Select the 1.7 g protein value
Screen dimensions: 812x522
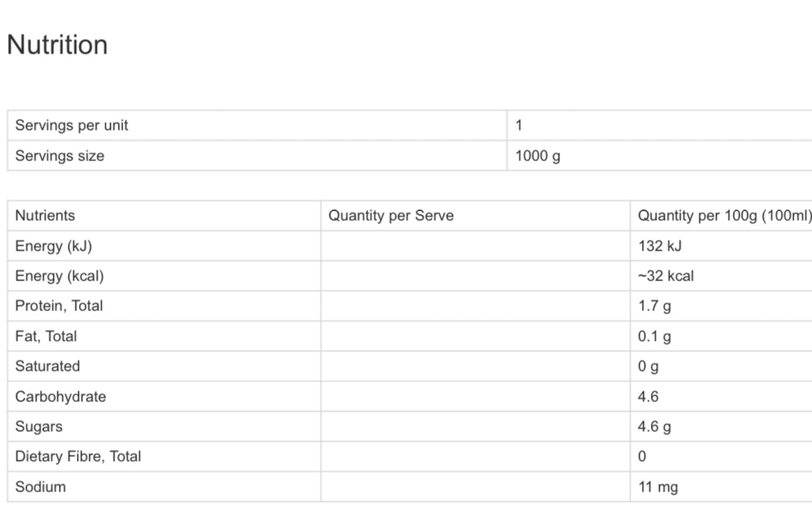(x=654, y=306)
